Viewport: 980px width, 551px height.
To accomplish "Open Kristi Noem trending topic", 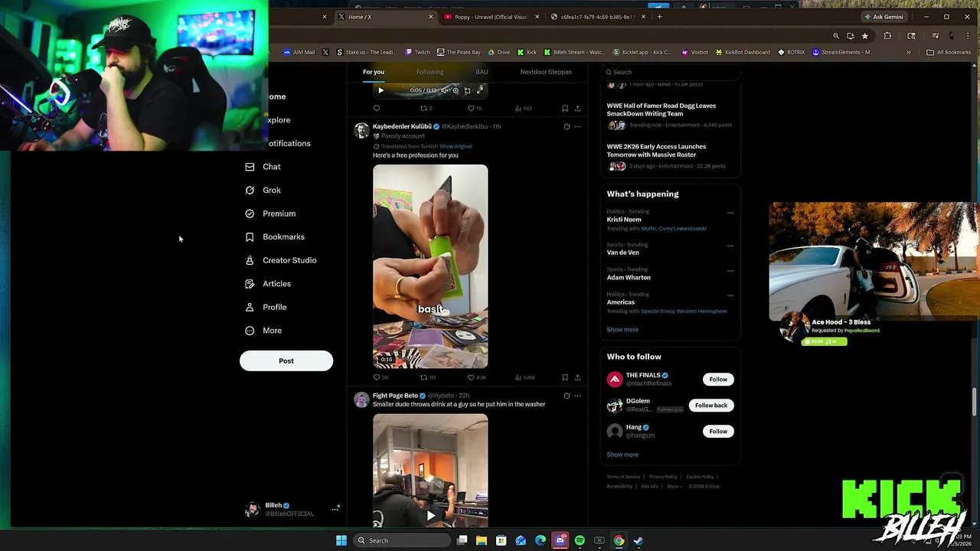I will (x=624, y=220).
